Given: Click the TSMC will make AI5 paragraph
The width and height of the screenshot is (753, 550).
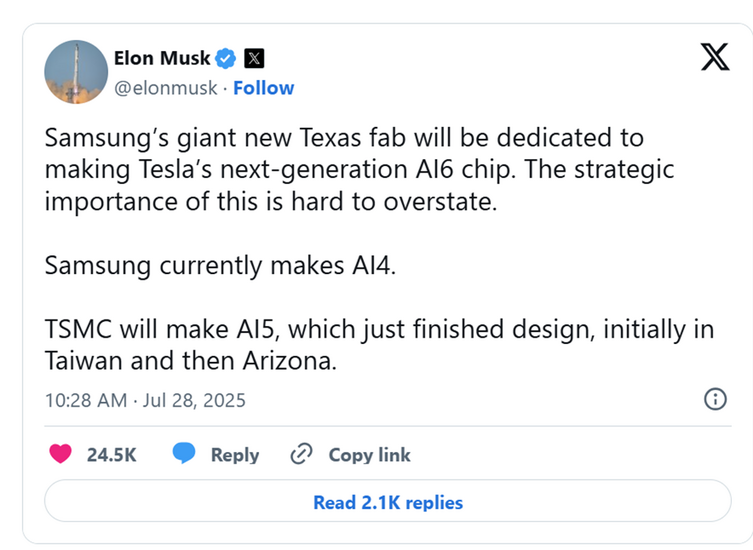Looking at the screenshot, I should (x=378, y=345).
